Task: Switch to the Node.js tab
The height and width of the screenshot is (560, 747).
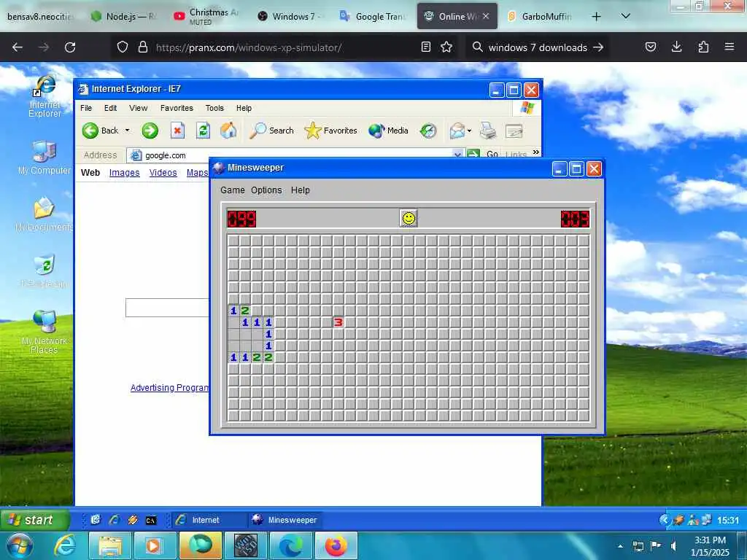Action: point(124,16)
